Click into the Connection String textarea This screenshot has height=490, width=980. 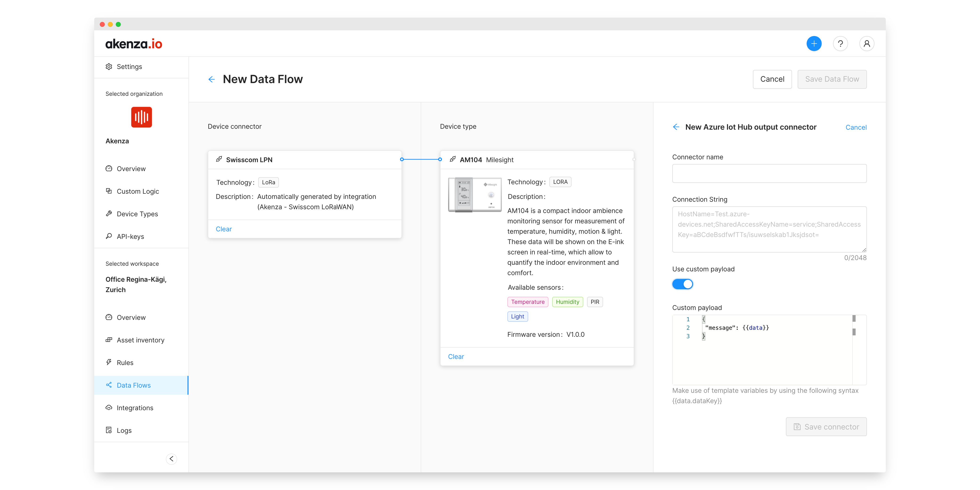[x=769, y=229]
